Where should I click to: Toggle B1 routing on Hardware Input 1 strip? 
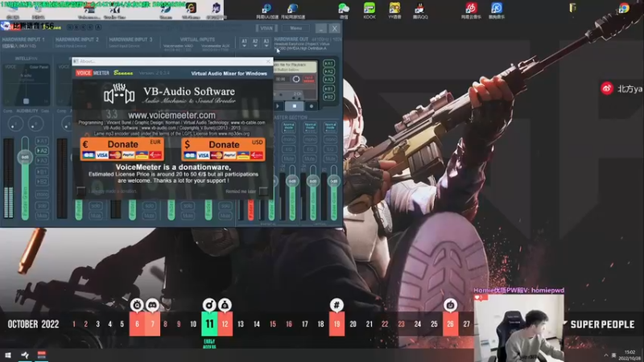click(x=42, y=171)
